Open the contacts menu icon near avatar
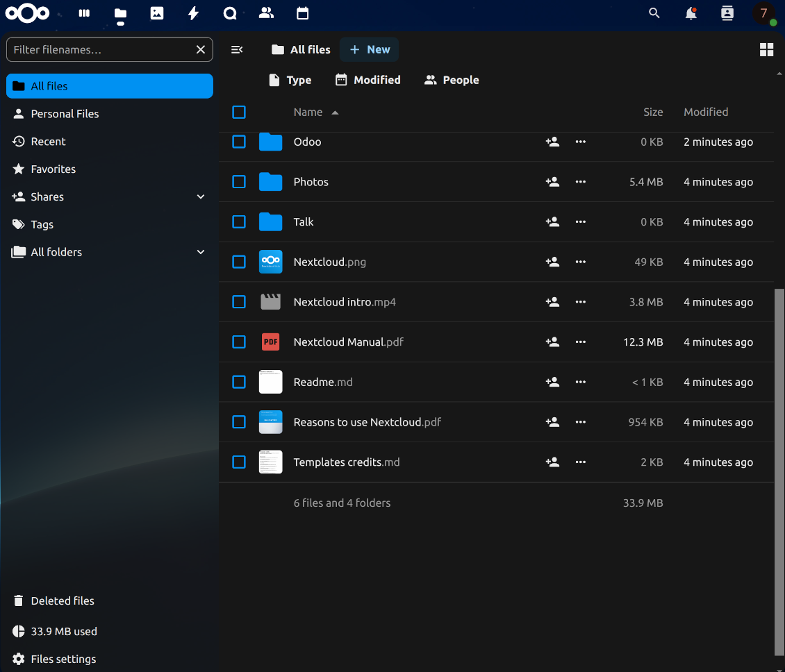 pos(727,13)
